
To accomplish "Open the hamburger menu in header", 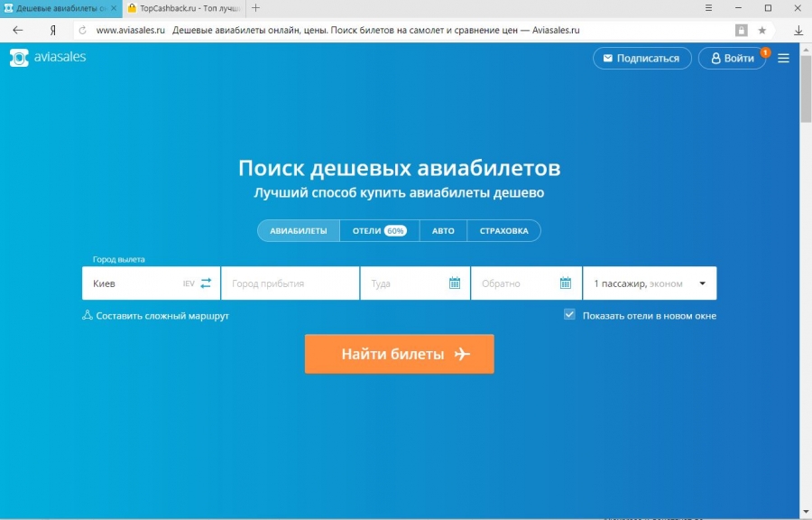I will coord(783,58).
